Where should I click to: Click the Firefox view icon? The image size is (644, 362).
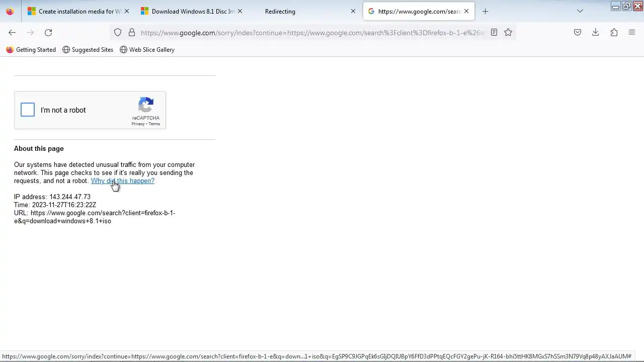[10, 11]
